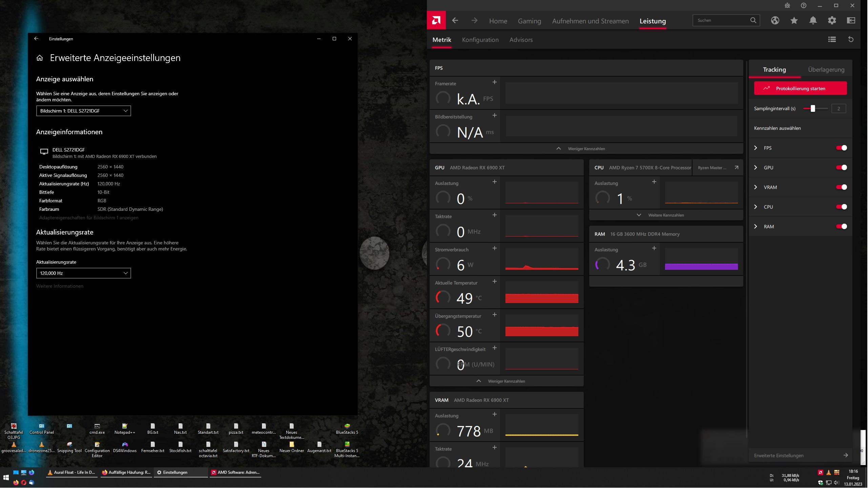Click Weitere Informationen link
The image size is (868, 488).
pos(60,286)
